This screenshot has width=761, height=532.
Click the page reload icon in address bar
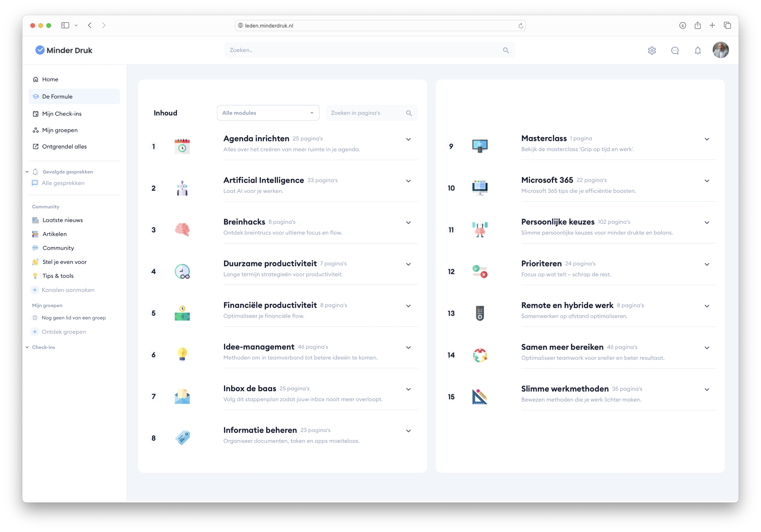point(520,26)
